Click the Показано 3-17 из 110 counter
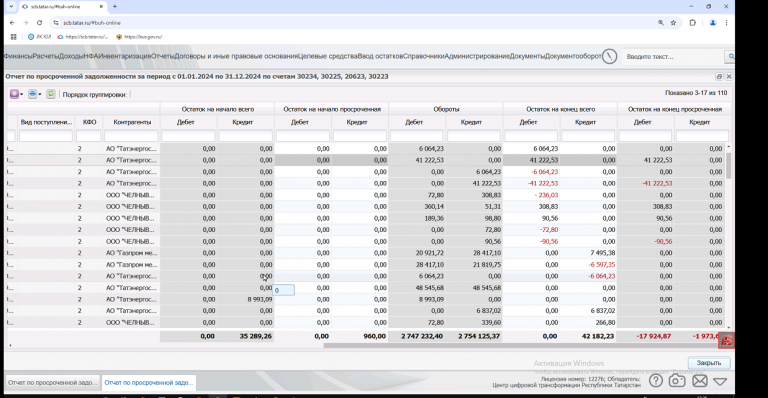 pyautogui.click(x=696, y=93)
